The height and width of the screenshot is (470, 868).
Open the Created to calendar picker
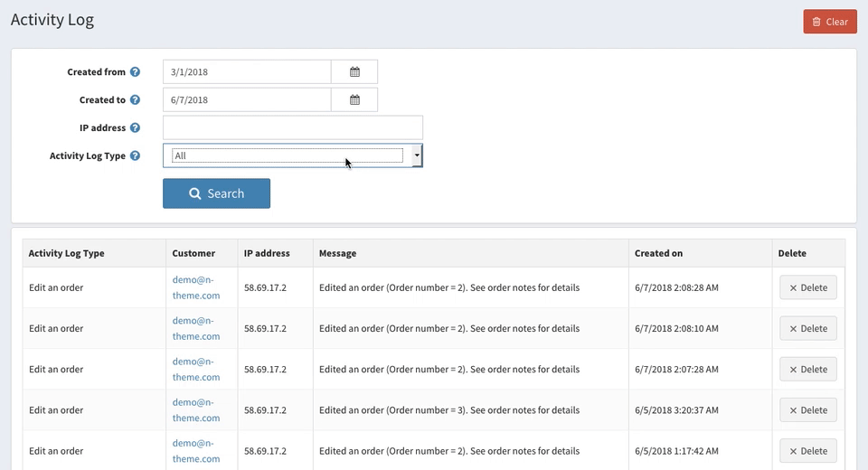(354, 99)
